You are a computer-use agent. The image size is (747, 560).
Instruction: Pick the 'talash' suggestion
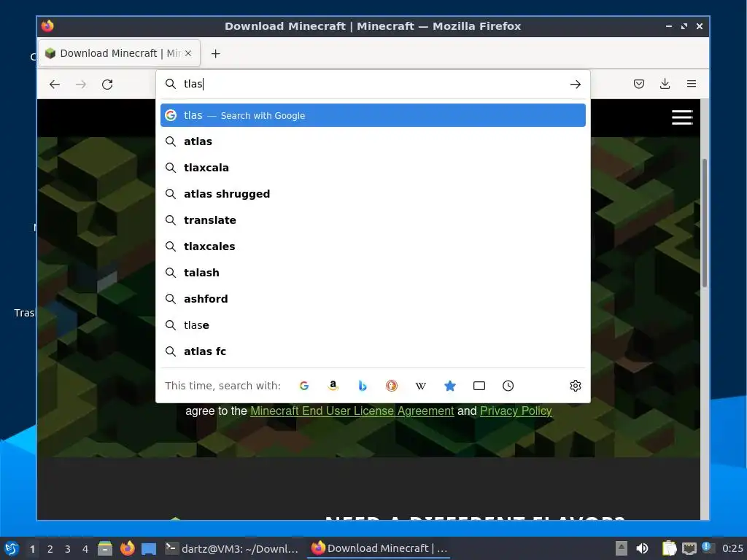373,273
